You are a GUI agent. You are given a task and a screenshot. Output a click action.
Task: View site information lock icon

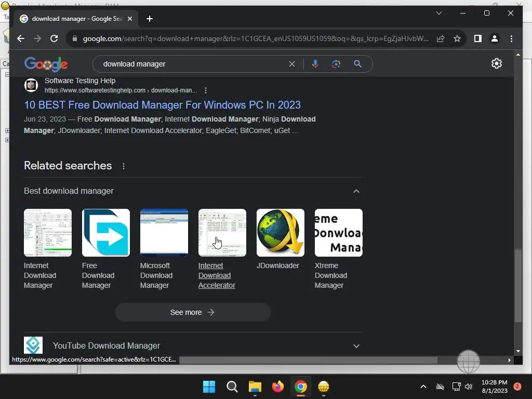[75, 38]
